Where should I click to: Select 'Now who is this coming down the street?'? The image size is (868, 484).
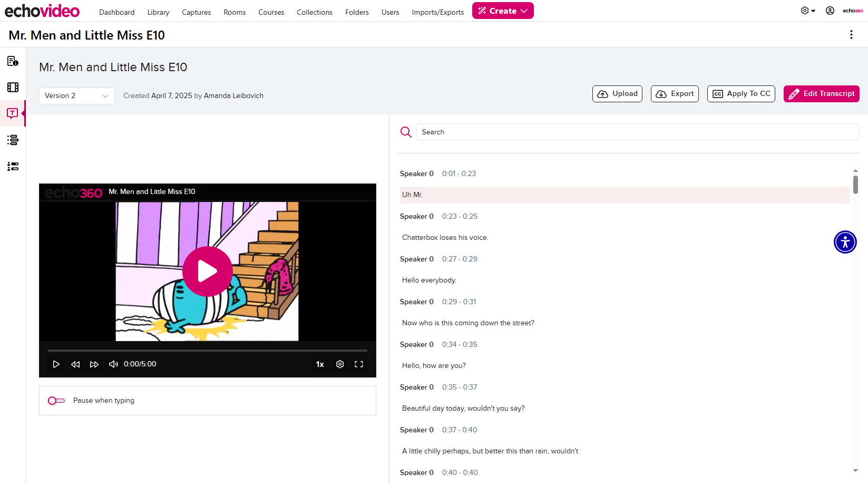pyautogui.click(x=468, y=323)
